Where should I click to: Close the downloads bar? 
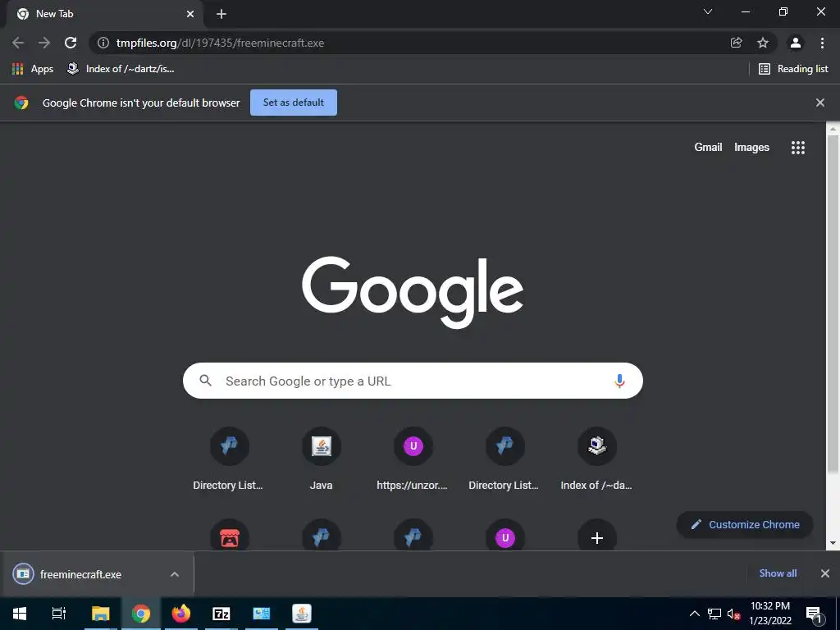point(825,573)
